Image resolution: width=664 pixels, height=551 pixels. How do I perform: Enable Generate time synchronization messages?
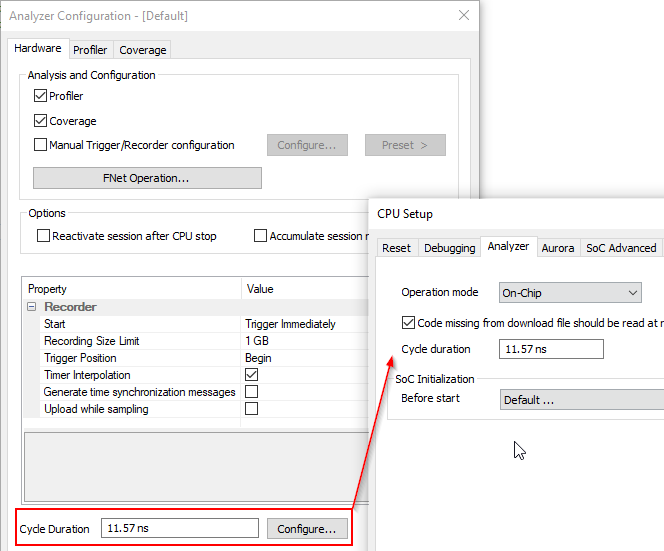tap(251, 392)
